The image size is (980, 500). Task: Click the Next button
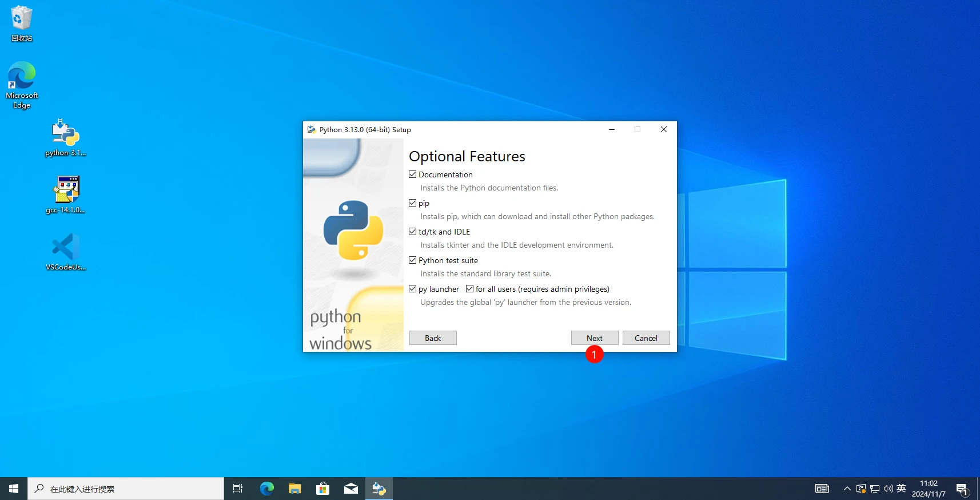tap(595, 338)
